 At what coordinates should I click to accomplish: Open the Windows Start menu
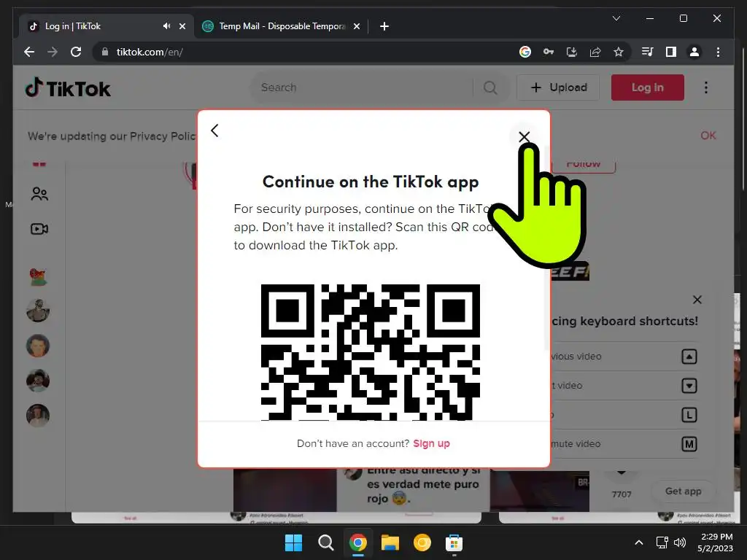(x=293, y=542)
